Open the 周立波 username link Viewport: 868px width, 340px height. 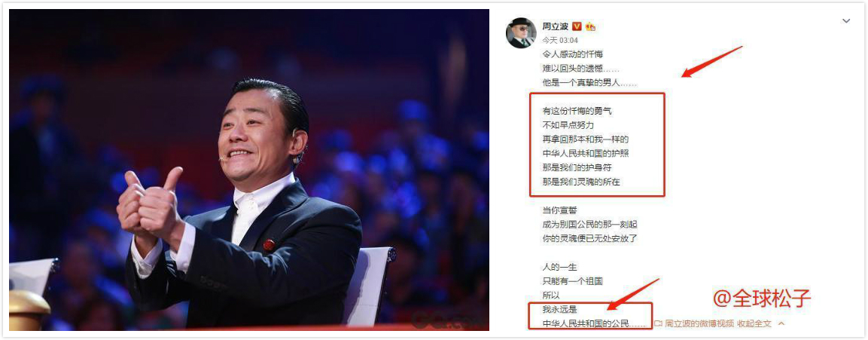[556, 26]
